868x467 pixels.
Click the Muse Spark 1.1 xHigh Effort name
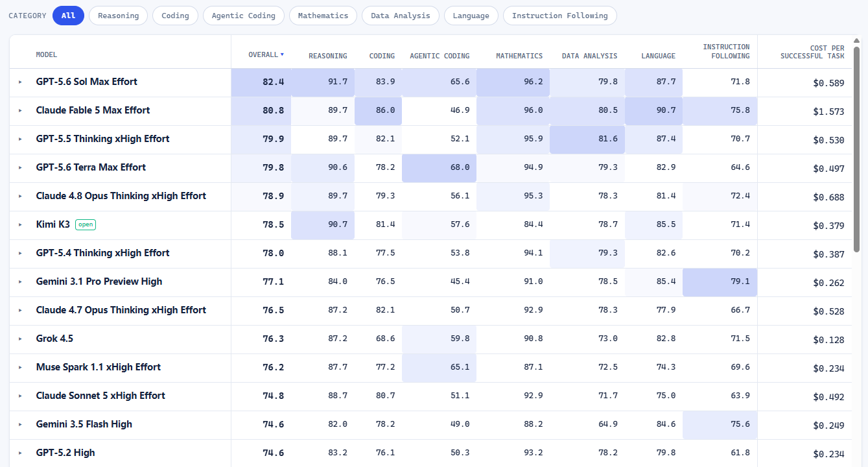pyautogui.click(x=99, y=367)
